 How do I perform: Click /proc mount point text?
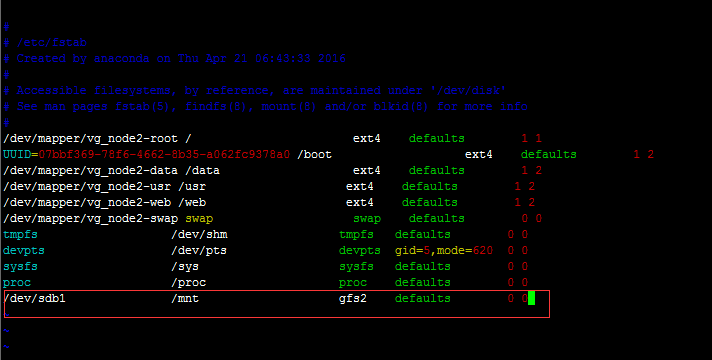(x=188, y=282)
